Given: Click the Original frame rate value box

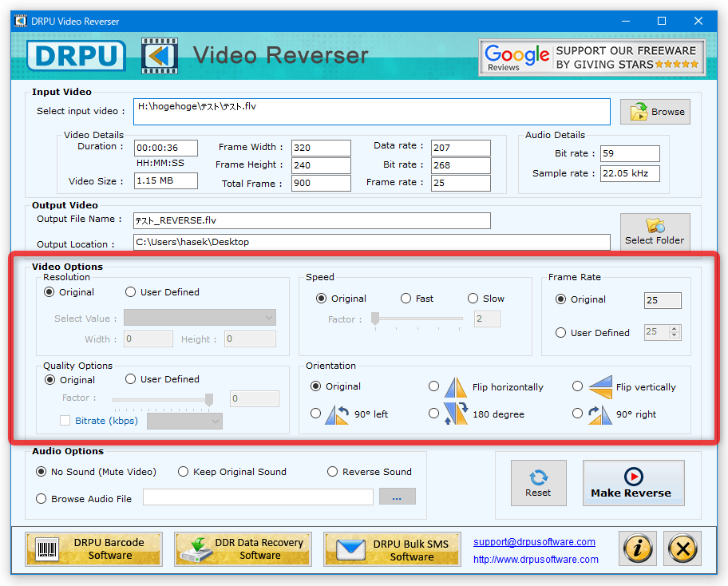Looking at the screenshot, I should (x=663, y=300).
